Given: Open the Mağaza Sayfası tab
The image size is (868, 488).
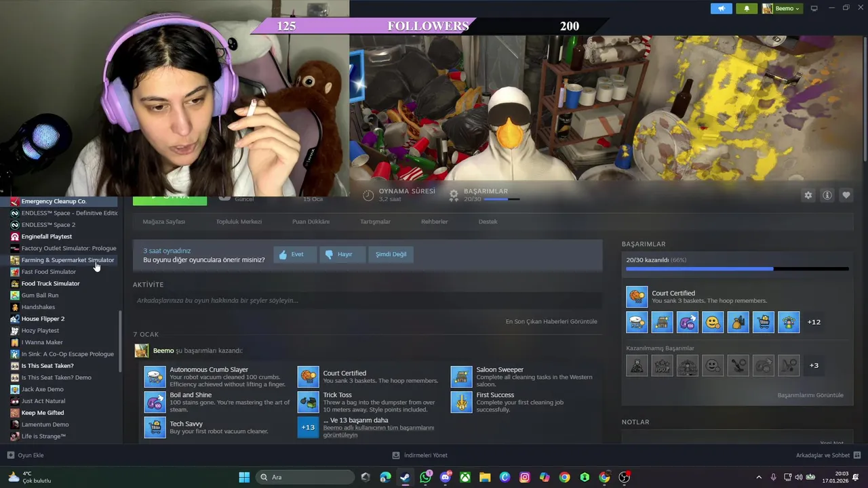Looking at the screenshot, I should (163, 222).
